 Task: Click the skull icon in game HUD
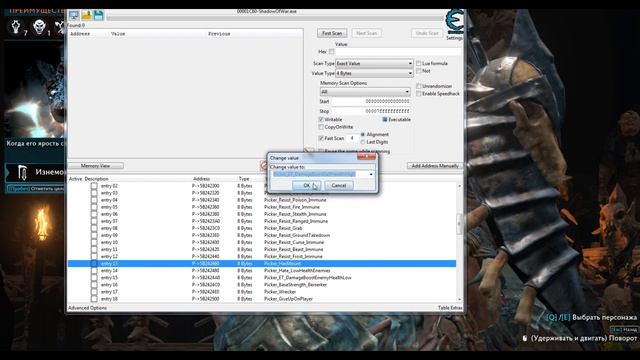pyautogui.click(x=39, y=27)
